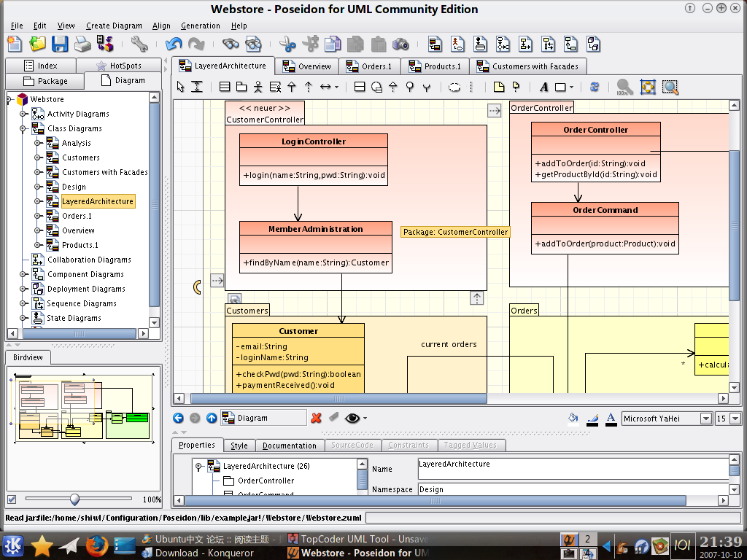The width and height of the screenshot is (747, 560).
Task: Click the New Project icon
Action: 15,44
